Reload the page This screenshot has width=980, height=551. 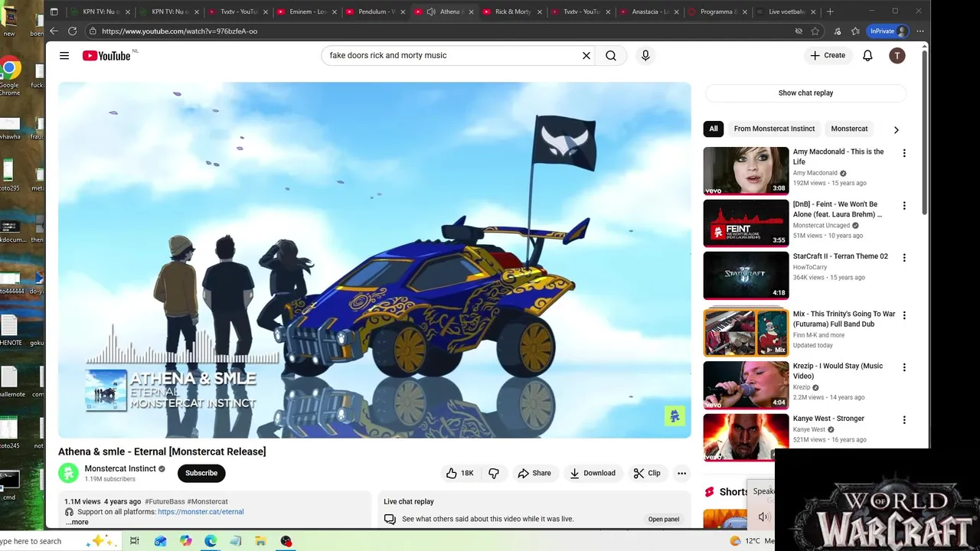72,31
